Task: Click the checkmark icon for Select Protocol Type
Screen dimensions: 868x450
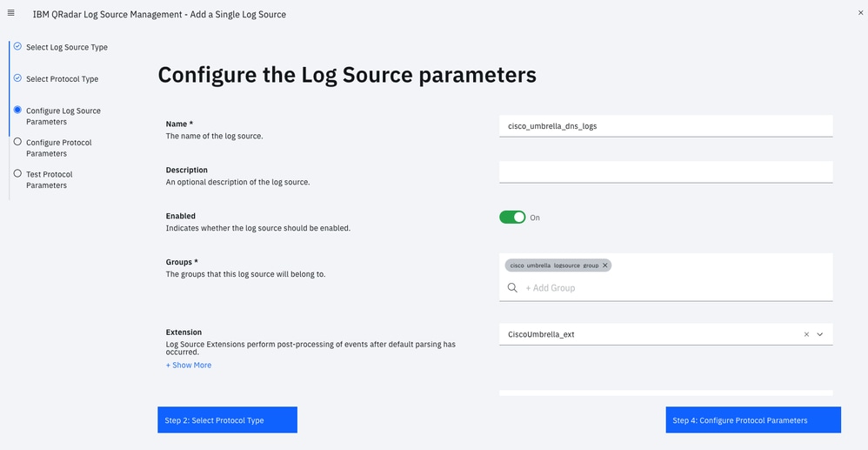Action: (x=17, y=78)
